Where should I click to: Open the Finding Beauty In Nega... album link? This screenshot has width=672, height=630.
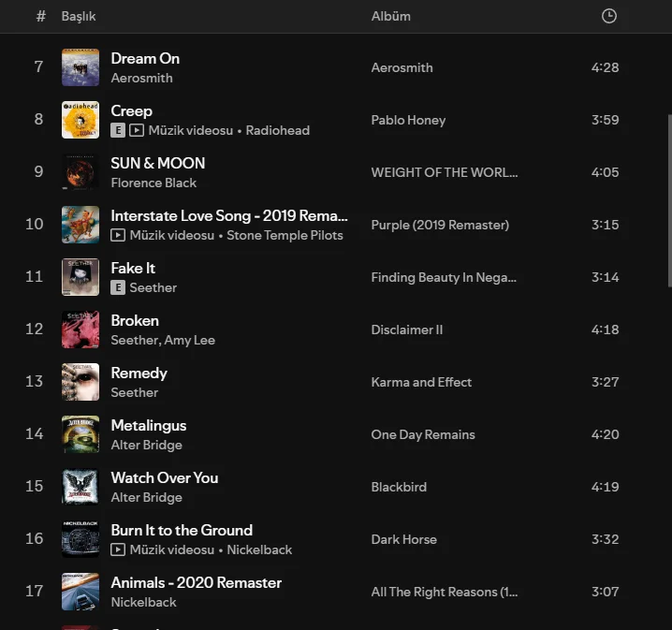click(x=444, y=278)
